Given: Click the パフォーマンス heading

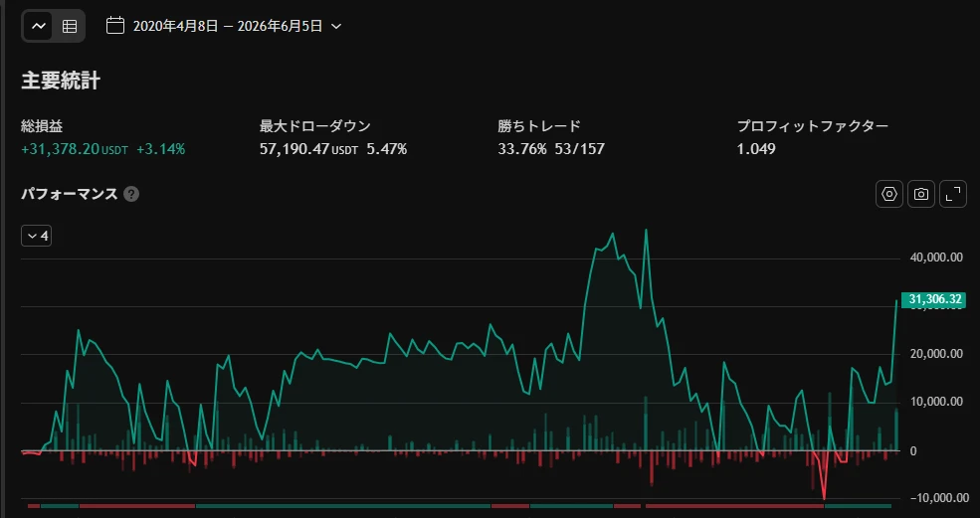Looking at the screenshot, I should click(70, 194).
